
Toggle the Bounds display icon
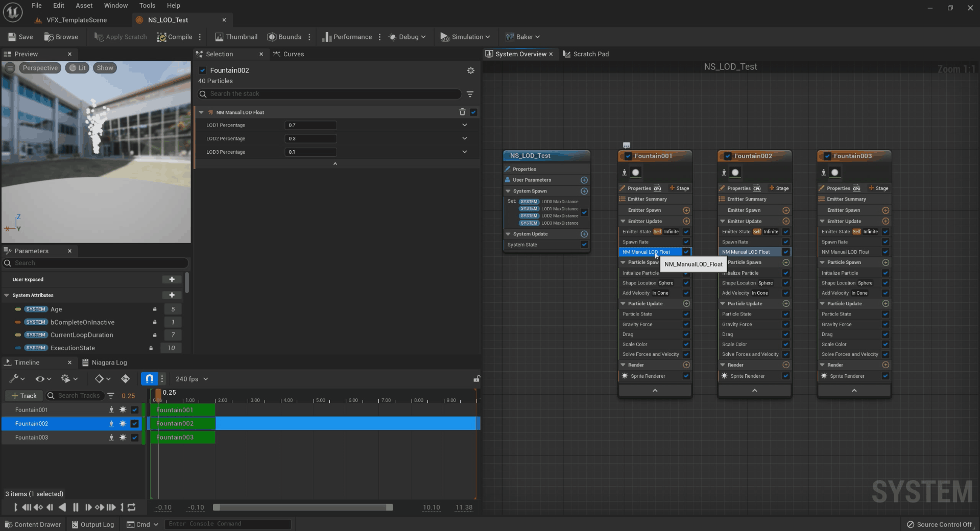click(x=272, y=37)
